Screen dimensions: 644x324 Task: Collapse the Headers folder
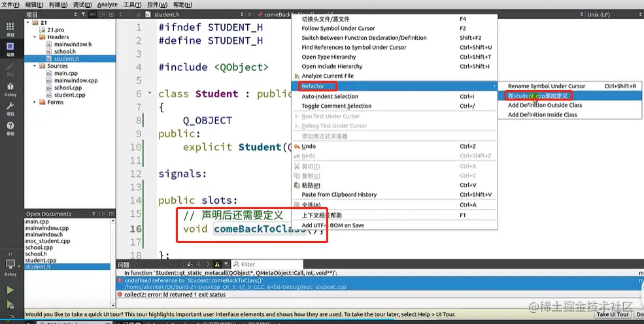pos(35,37)
